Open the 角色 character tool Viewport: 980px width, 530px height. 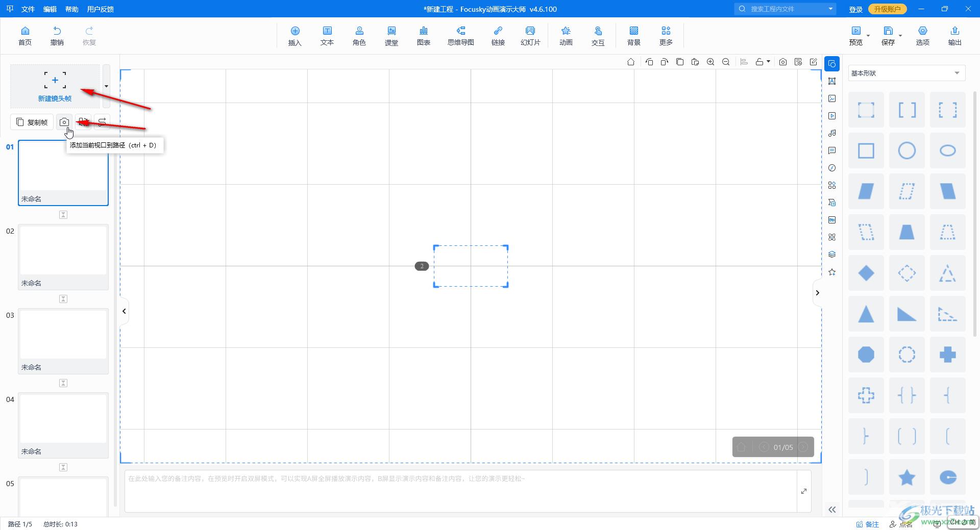click(x=359, y=36)
